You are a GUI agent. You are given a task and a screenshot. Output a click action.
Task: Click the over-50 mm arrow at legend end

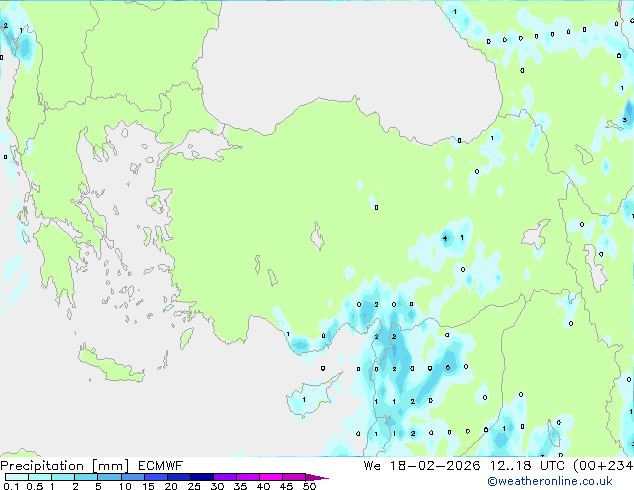point(317,477)
